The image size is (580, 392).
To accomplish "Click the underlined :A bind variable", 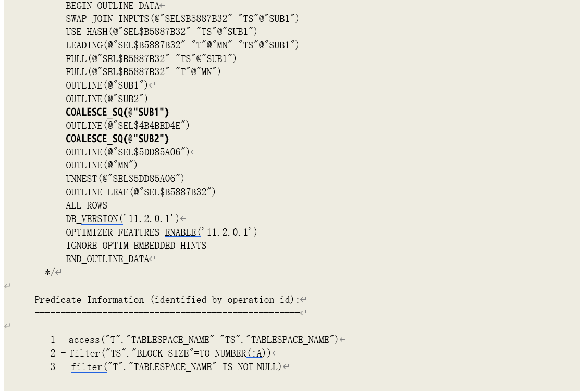I will click(255, 353).
